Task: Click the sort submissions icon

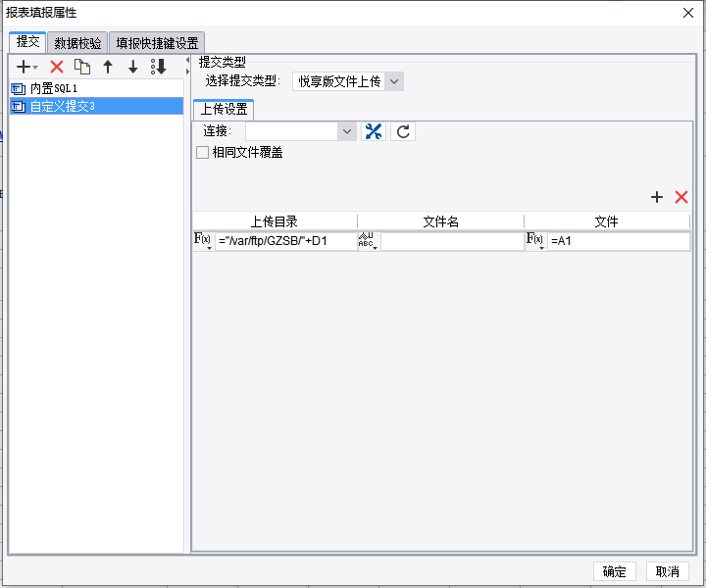Action: point(159,67)
